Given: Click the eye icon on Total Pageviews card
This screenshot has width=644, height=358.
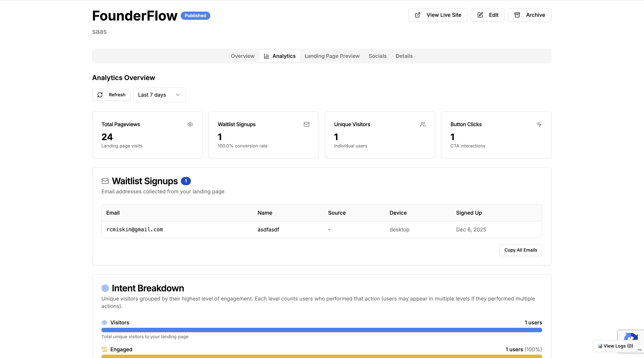Looking at the screenshot, I should click(x=190, y=124).
